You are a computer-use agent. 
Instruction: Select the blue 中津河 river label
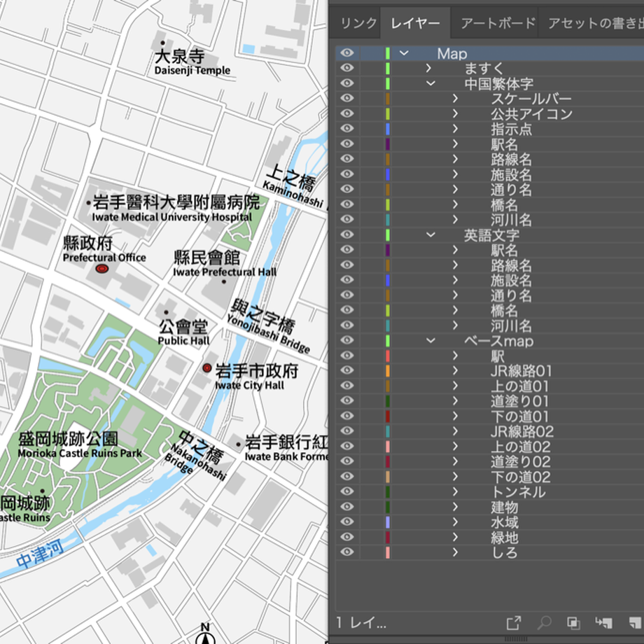coord(40,554)
